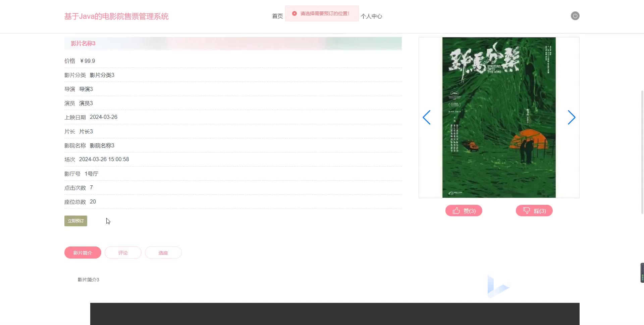Click the 立即预订 booking button
The image size is (644, 325).
(x=76, y=221)
